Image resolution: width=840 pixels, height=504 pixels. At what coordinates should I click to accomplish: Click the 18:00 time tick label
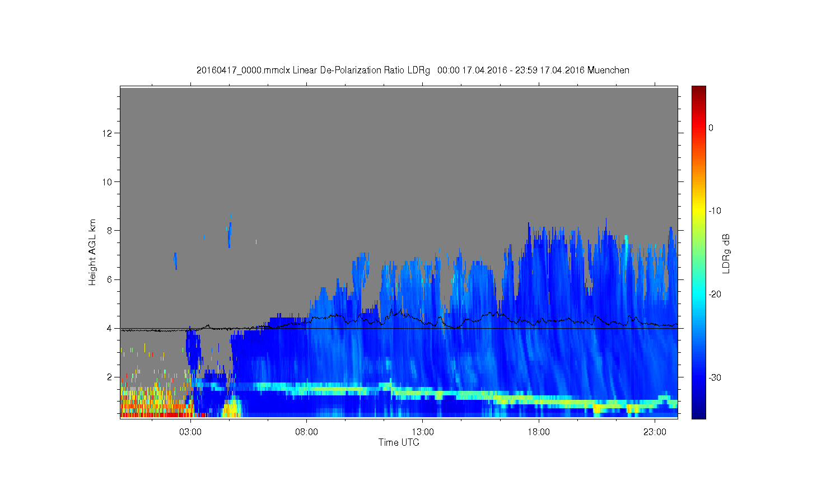(x=539, y=432)
